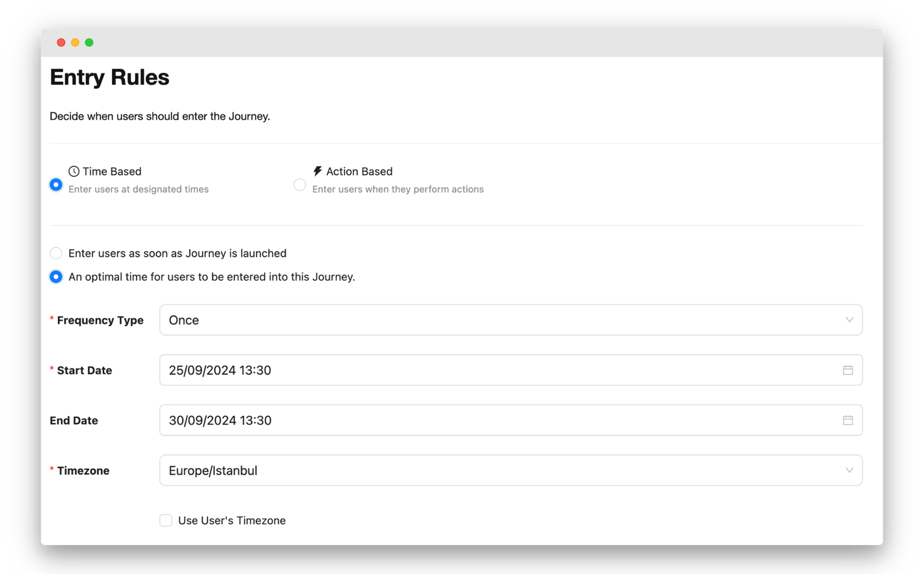Click the Entry Rules heading
Image resolution: width=924 pixels, height=574 pixels.
[x=109, y=77]
